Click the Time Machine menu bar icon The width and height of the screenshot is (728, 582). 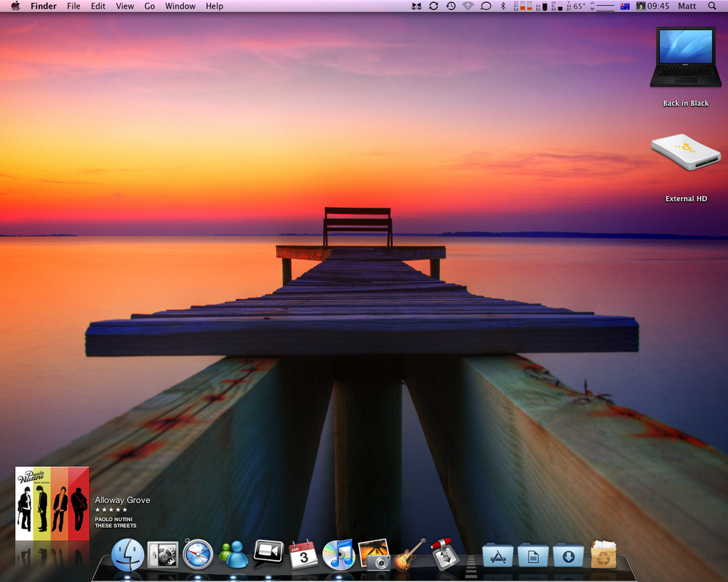coord(451,6)
